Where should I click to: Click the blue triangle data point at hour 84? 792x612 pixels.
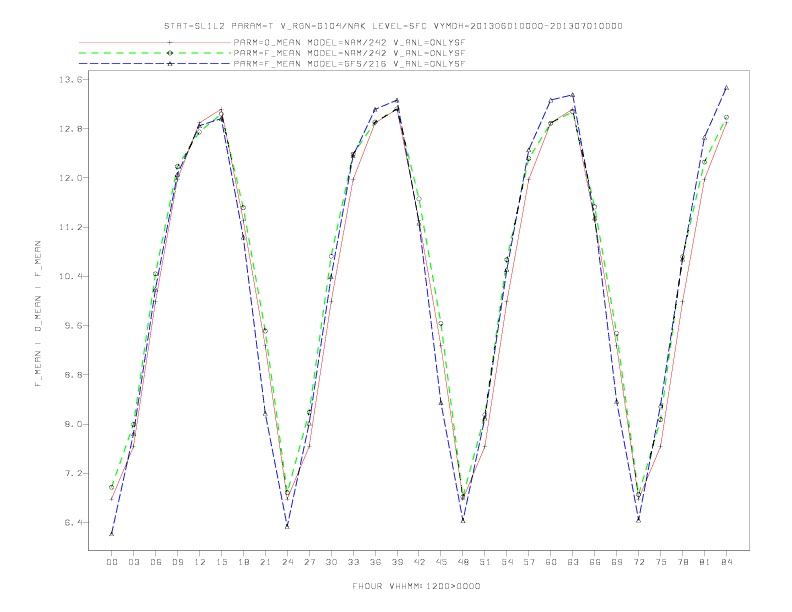[726, 87]
